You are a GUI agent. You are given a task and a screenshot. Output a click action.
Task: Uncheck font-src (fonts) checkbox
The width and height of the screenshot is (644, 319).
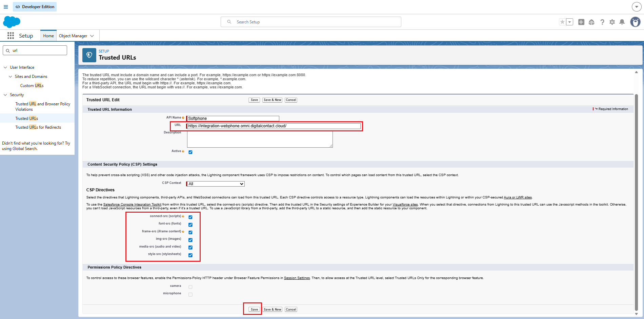point(190,225)
